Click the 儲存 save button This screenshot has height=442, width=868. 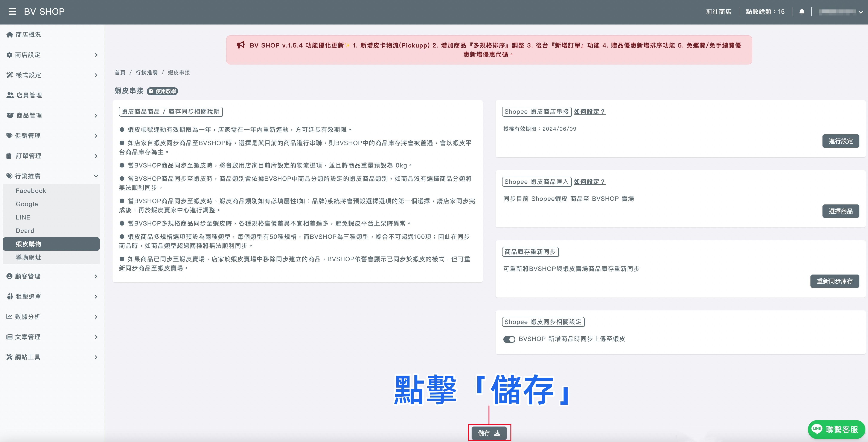pyautogui.click(x=489, y=433)
